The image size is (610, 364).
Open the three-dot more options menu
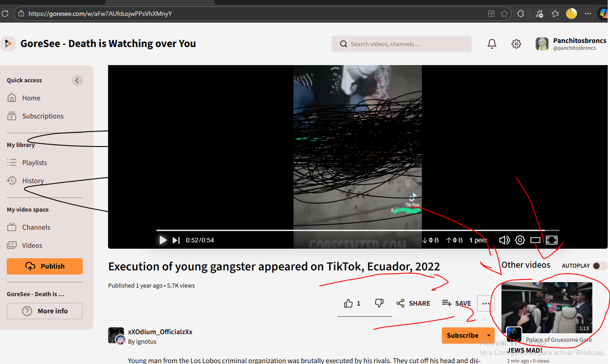(486, 303)
